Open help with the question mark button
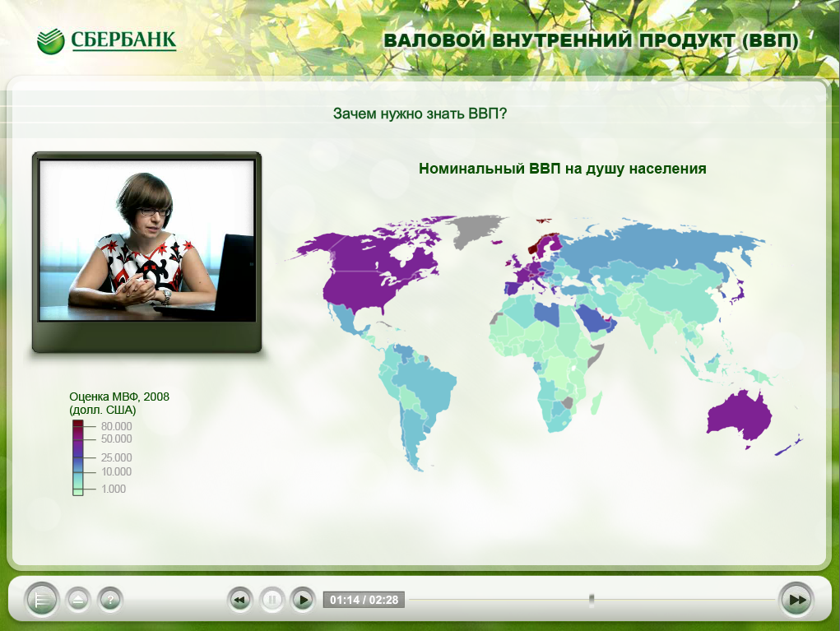The height and width of the screenshot is (631, 840). [x=110, y=600]
